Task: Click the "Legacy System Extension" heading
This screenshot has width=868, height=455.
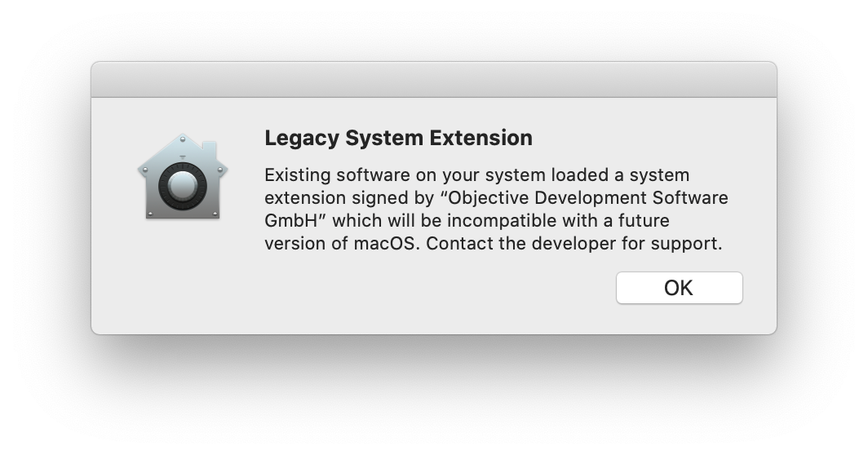Action: pyautogui.click(x=398, y=139)
